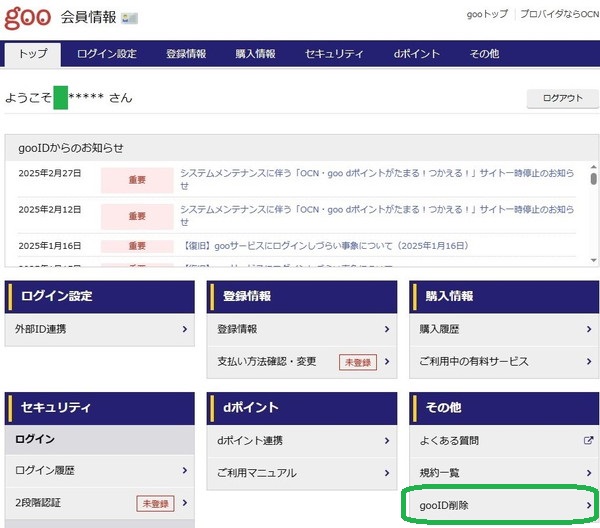Open 登録情報 row in 登録情報 panel

click(302, 329)
